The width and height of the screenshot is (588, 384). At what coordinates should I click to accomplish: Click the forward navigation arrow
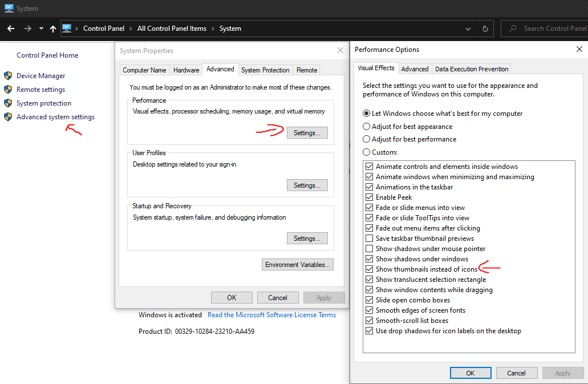26,28
